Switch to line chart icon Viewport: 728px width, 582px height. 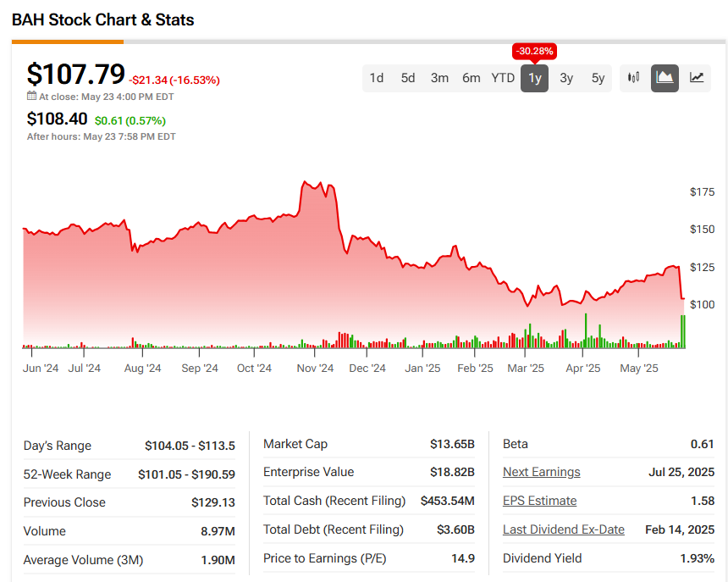pos(697,78)
